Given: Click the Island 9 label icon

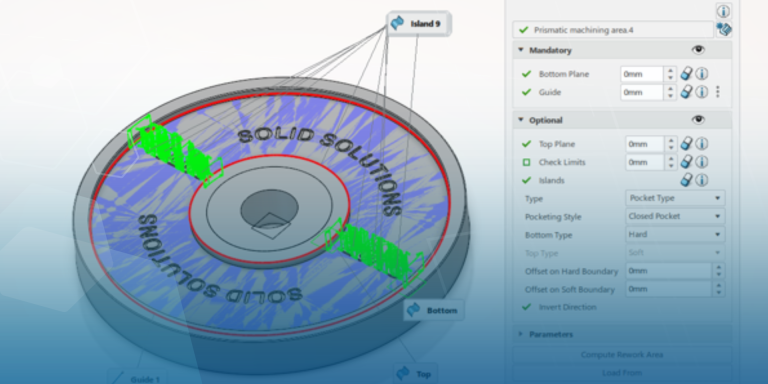Looking at the screenshot, I should (398, 23).
